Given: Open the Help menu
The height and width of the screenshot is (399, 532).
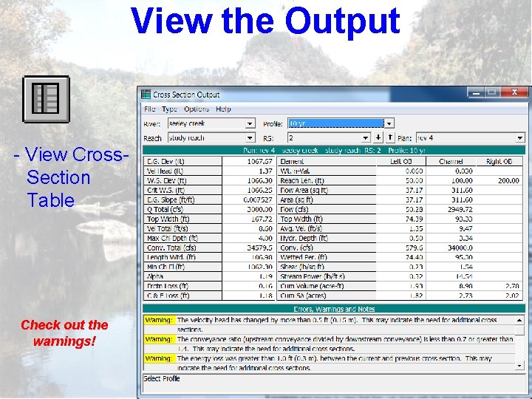Looking at the screenshot, I should click(x=223, y=109).
